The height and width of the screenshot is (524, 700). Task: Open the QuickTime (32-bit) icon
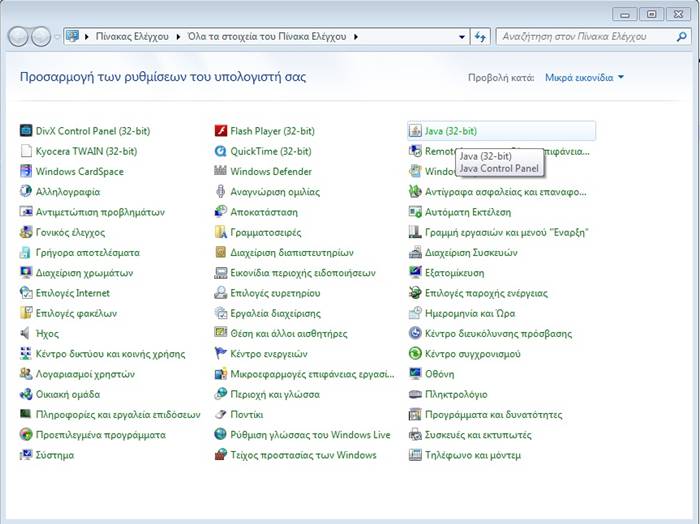pos(221,151)
